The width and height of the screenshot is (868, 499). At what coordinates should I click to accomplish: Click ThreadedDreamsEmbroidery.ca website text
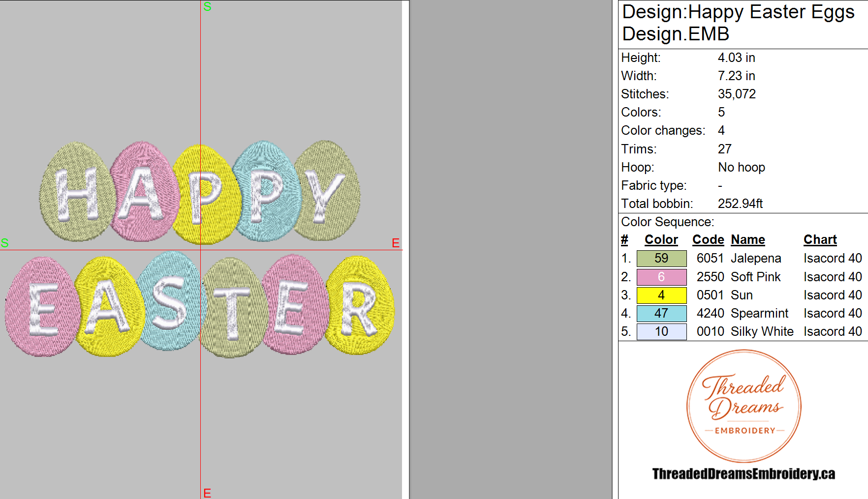(x=744, y=474)
